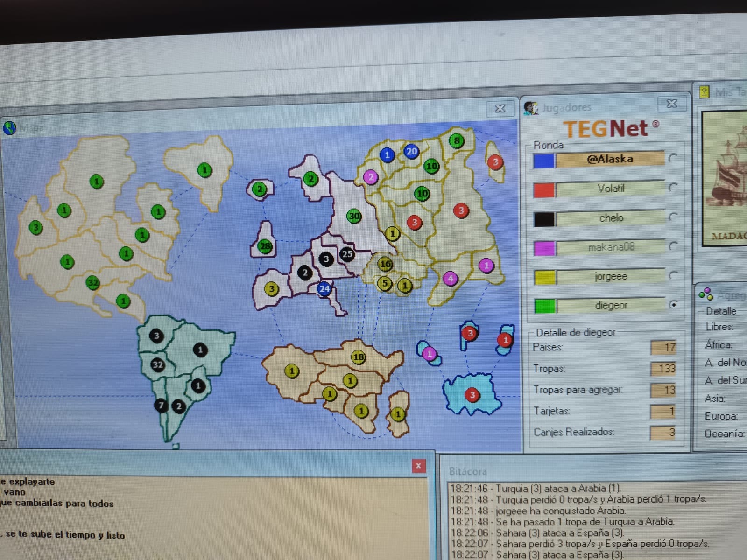Click the Mapa globe icon
This screenshot has width=747, height=560.
pos(9,127)
